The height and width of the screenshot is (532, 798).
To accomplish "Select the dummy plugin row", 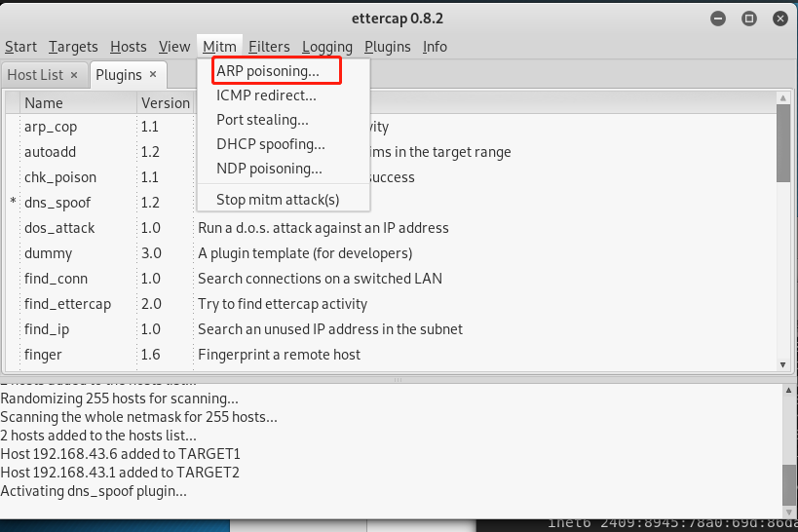I will click(391, 253).
